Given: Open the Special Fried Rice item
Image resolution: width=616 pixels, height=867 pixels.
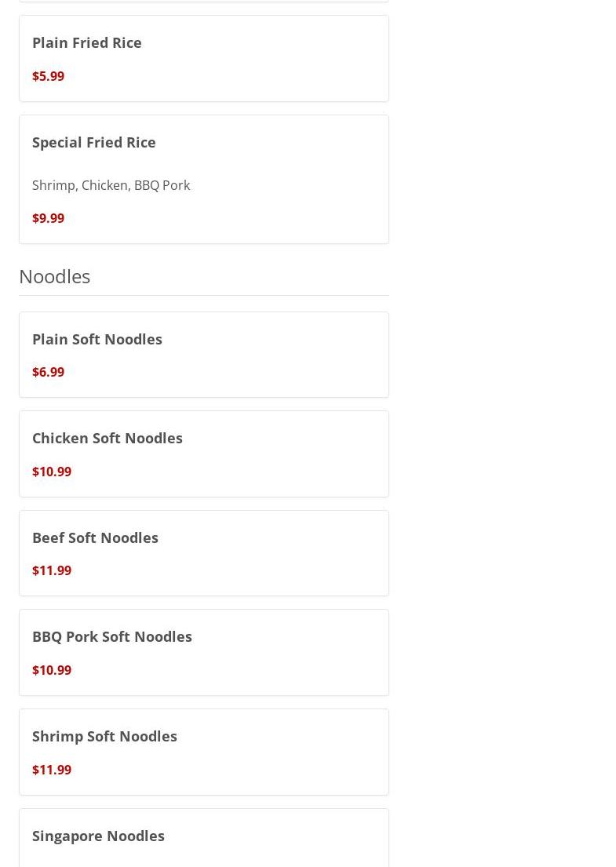Looking at the screenshot, I should (204, 179).
